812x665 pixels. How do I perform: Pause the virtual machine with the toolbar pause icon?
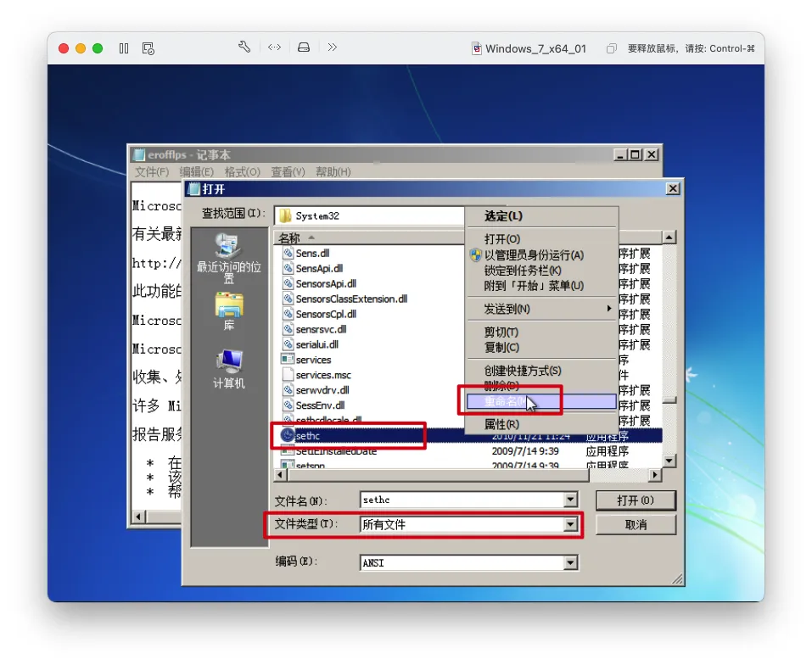point(124,48)
